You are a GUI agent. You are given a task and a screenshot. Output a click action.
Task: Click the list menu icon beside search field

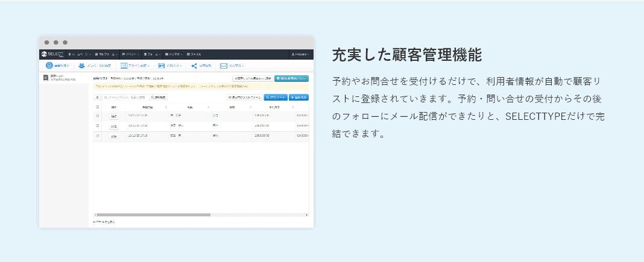97,98
